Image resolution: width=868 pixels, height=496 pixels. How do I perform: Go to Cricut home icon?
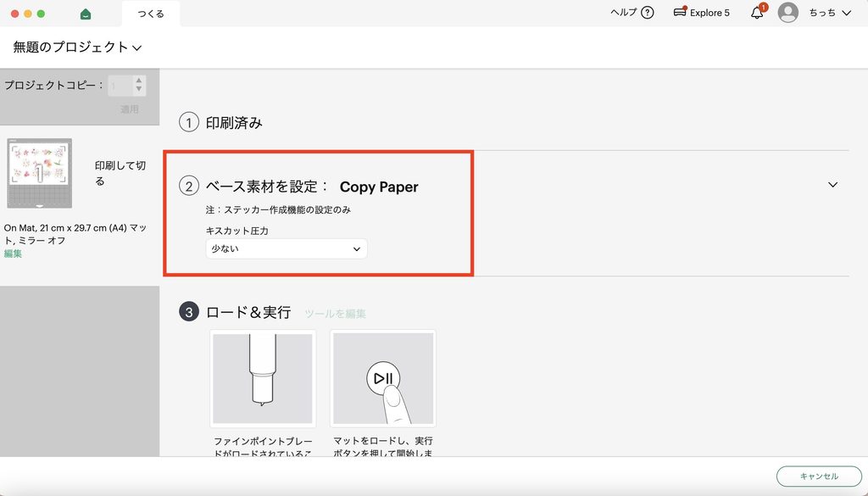[x=86, y=14]
